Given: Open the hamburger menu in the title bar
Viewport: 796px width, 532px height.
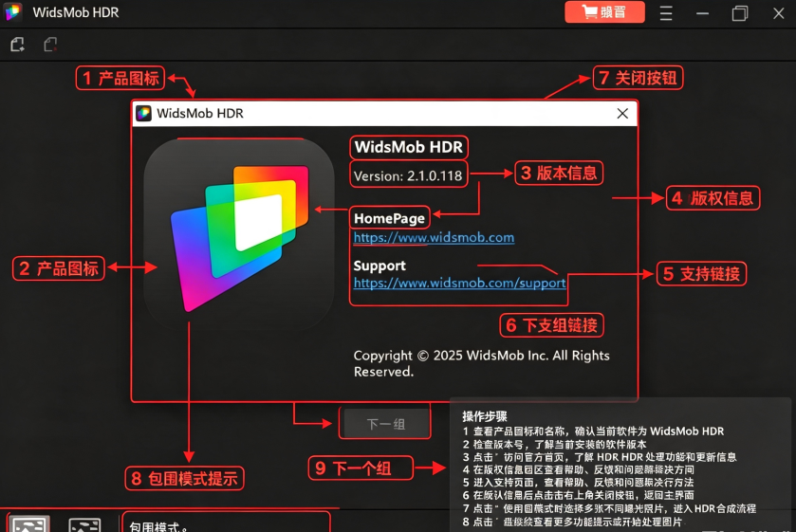Looking at the screenshot, I should click(666, 12).
